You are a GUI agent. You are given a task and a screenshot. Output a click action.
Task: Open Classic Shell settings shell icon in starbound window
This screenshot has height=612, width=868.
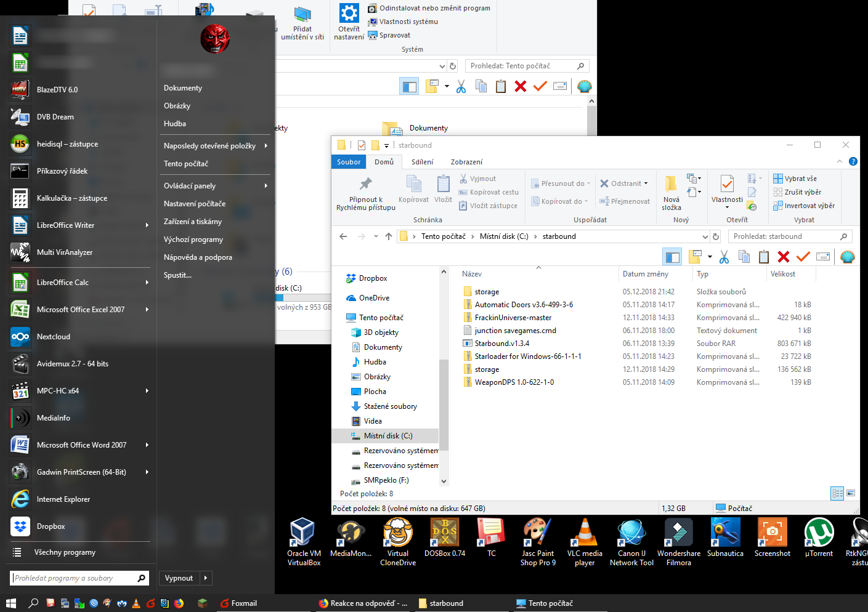pyautogui.click(x=847, y=257)
